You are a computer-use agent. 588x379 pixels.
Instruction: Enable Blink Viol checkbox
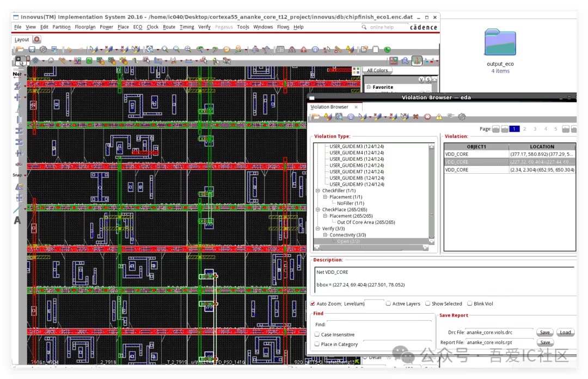pyautogui.click(x=469, y=303)
